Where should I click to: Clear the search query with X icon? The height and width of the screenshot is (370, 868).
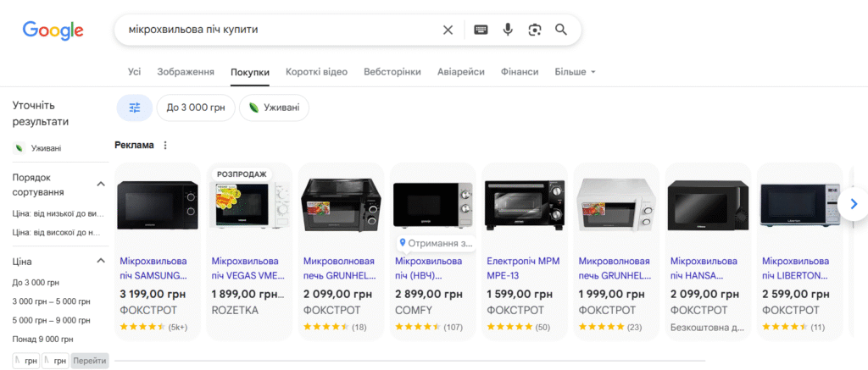tap(448, 30)
